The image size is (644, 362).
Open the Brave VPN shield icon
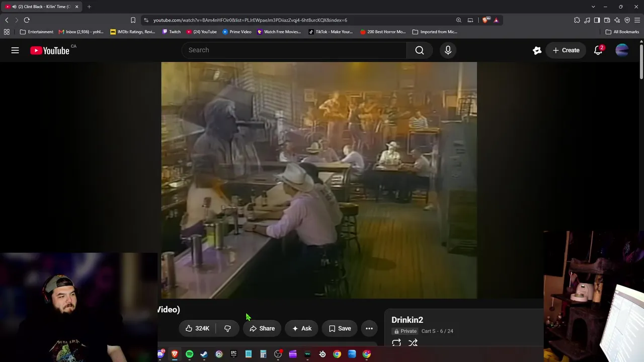tap(627, 20)
